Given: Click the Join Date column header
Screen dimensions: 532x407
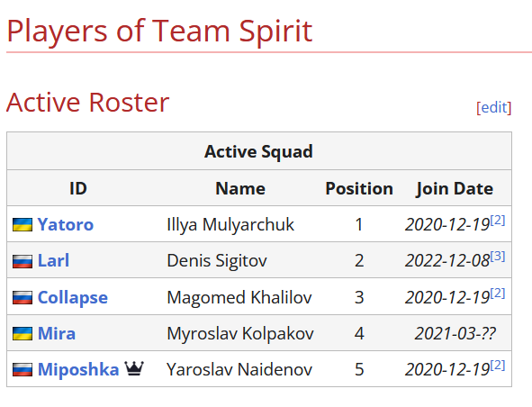Looking at the screenshot, I should point(455,189).
